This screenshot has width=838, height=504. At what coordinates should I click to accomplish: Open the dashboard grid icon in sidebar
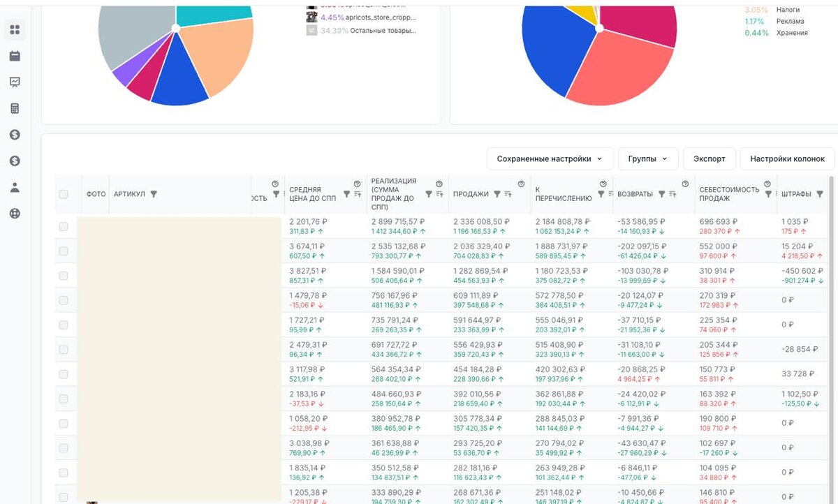(x=15, y=30)
